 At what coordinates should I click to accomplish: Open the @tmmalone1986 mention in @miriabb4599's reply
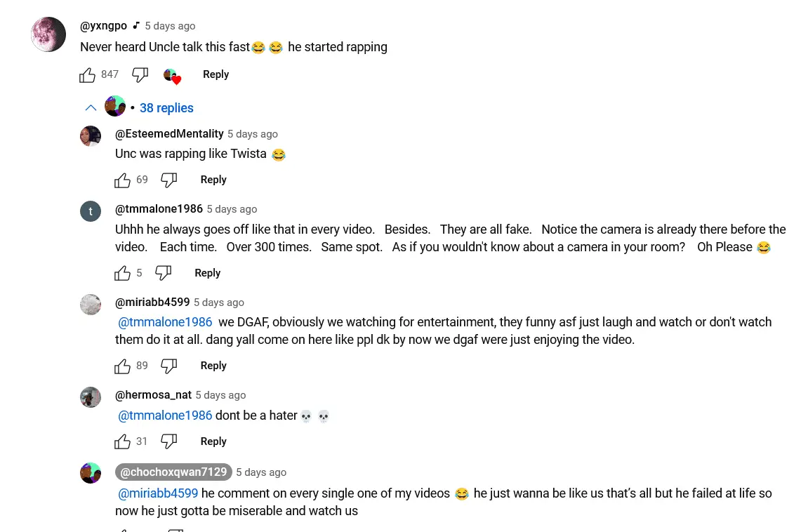pos(165,322)
